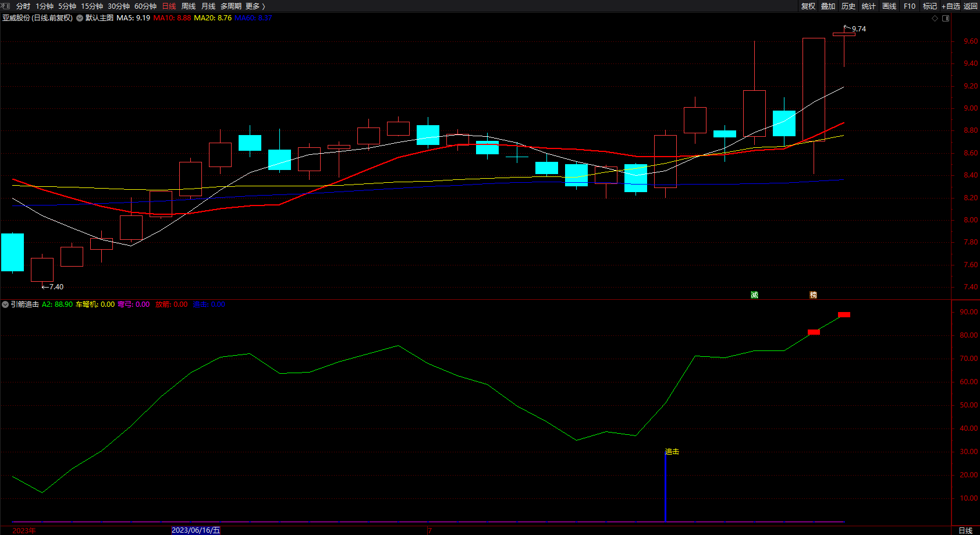This screenshot has height=535, width=980.
Task: Click the 日线 label at bottom right
Action: [965, 530]
